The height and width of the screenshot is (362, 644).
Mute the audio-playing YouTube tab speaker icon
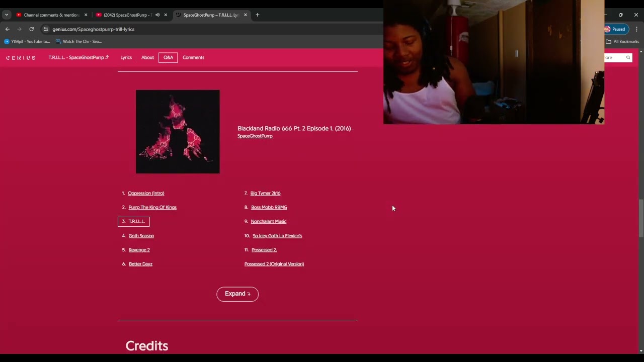[x=157, y=15]
